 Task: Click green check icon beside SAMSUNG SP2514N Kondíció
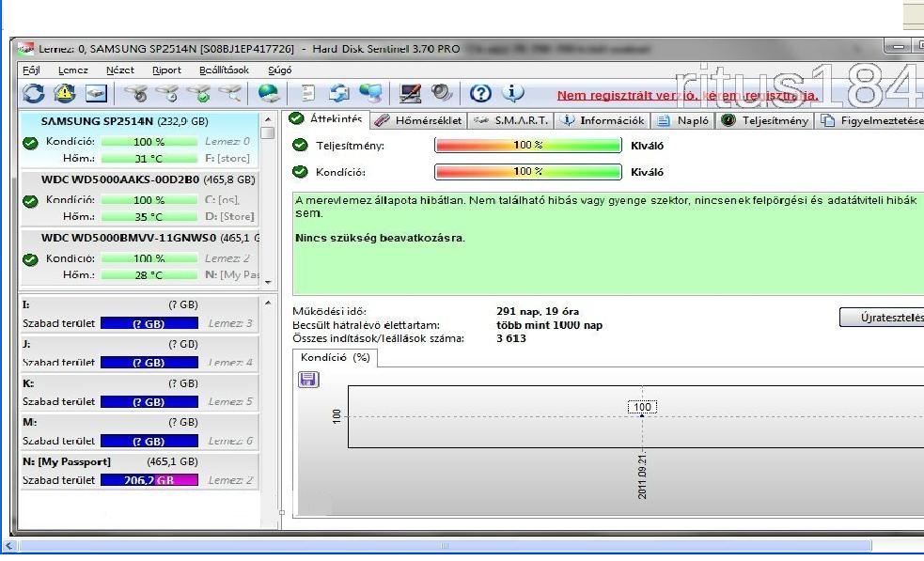coord(30,143)
